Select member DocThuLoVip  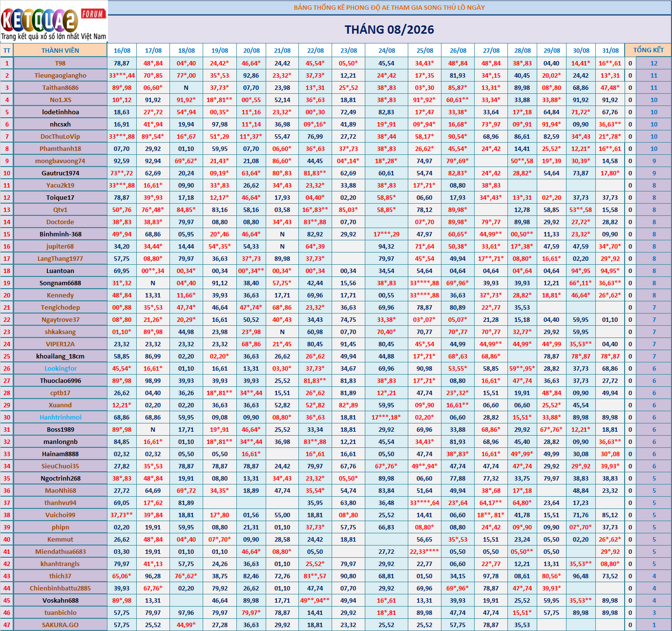60,136
